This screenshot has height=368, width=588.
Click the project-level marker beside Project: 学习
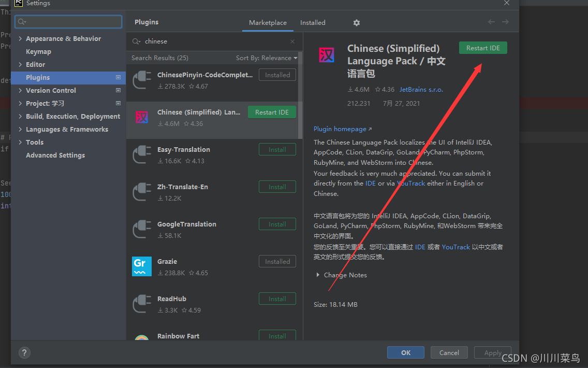(118, 103)
